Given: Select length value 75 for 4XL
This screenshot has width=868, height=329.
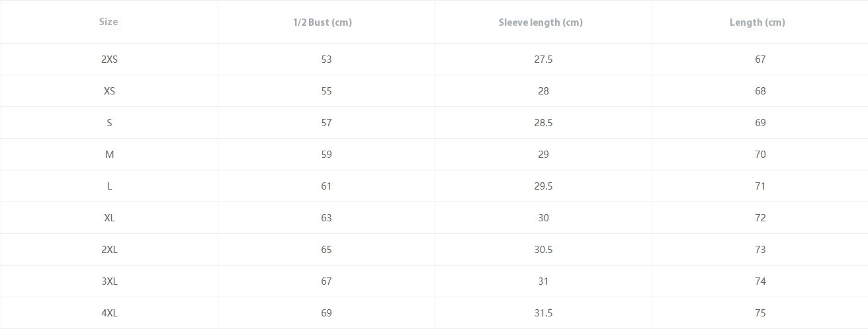Looking at the screenshot, I should (760, 313).
